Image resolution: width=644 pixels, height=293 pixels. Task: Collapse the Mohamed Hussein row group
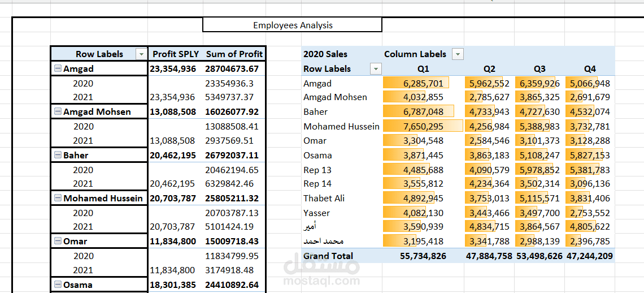58,199
